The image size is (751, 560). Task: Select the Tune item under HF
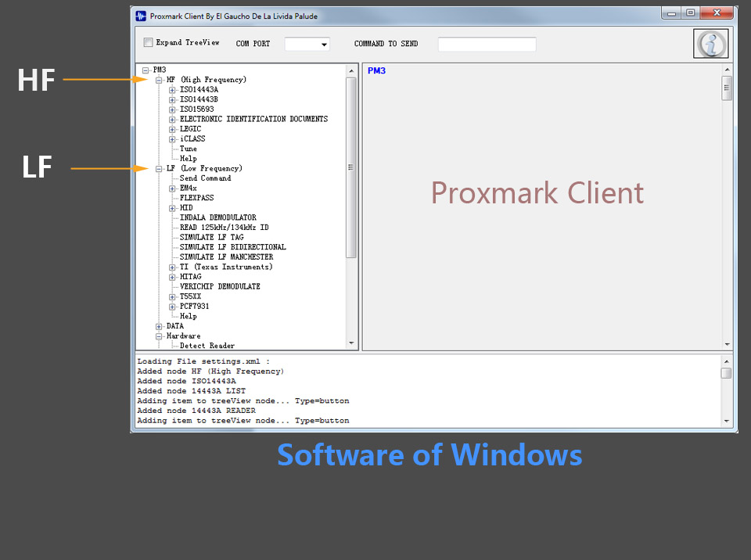coord(189,149)
